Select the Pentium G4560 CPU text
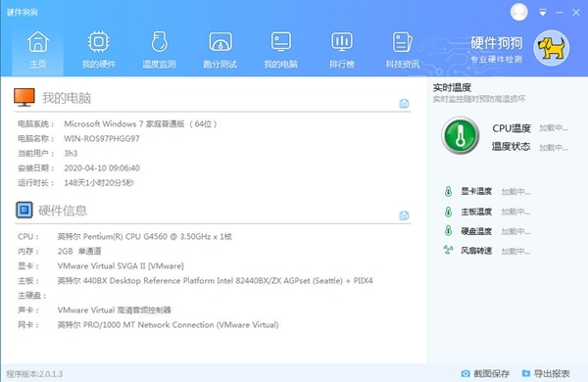The image size is (588, 382). pos(145,237)
